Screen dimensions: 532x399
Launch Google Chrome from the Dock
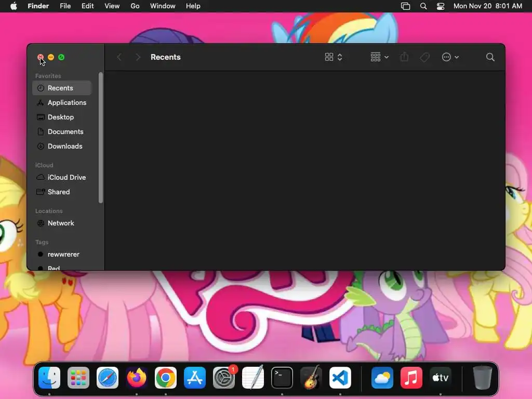coord(166,378)
